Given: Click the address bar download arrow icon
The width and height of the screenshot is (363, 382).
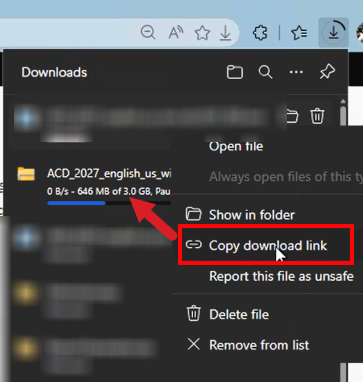Looking at the screenshot, I should 226,33.
